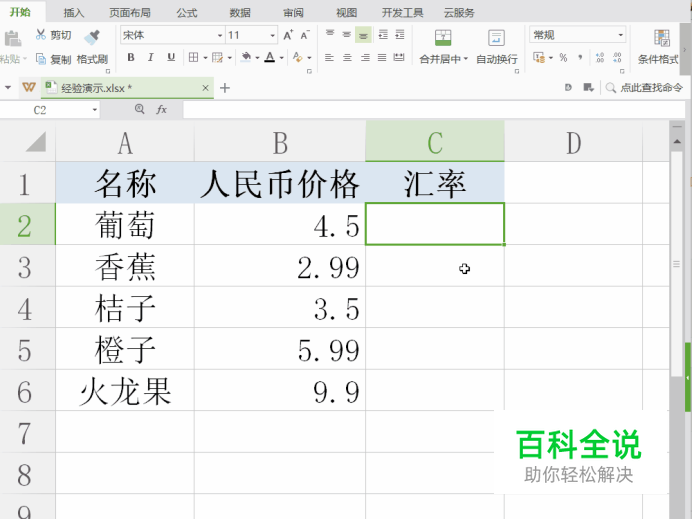Screen dimensions: 692x519
Task: Open the fill color dropdown arrow
Action: [257, 58]
